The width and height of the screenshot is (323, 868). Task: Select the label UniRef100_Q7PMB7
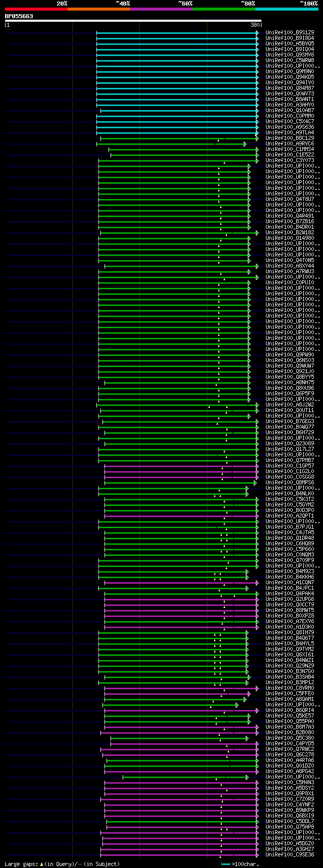290,460
